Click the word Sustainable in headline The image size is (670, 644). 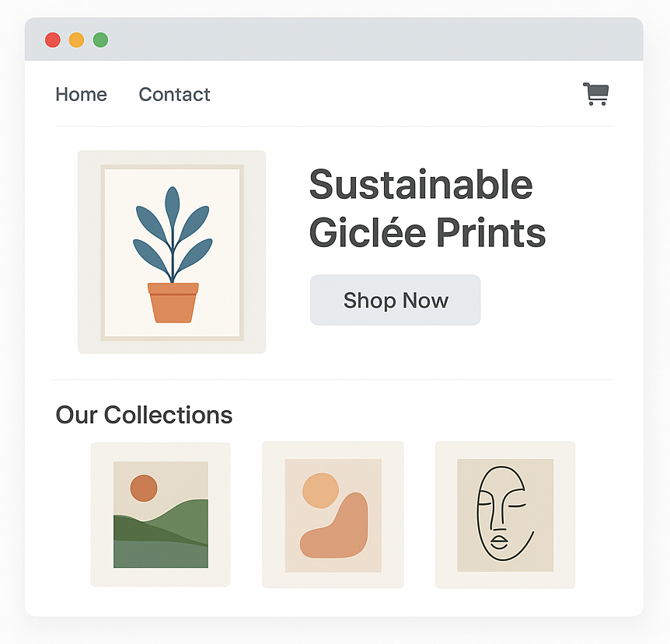[x=420, y=185]
